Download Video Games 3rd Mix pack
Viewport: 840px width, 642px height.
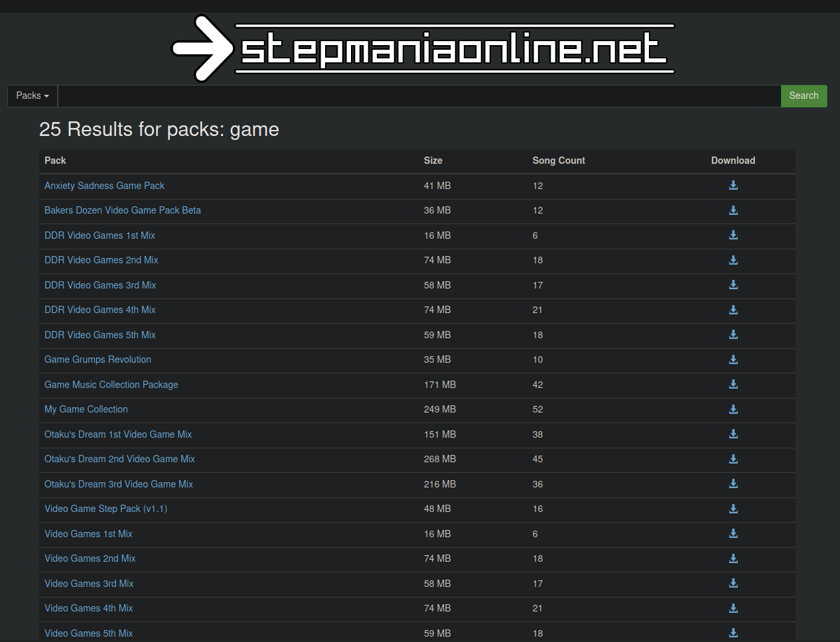point(733,584)
